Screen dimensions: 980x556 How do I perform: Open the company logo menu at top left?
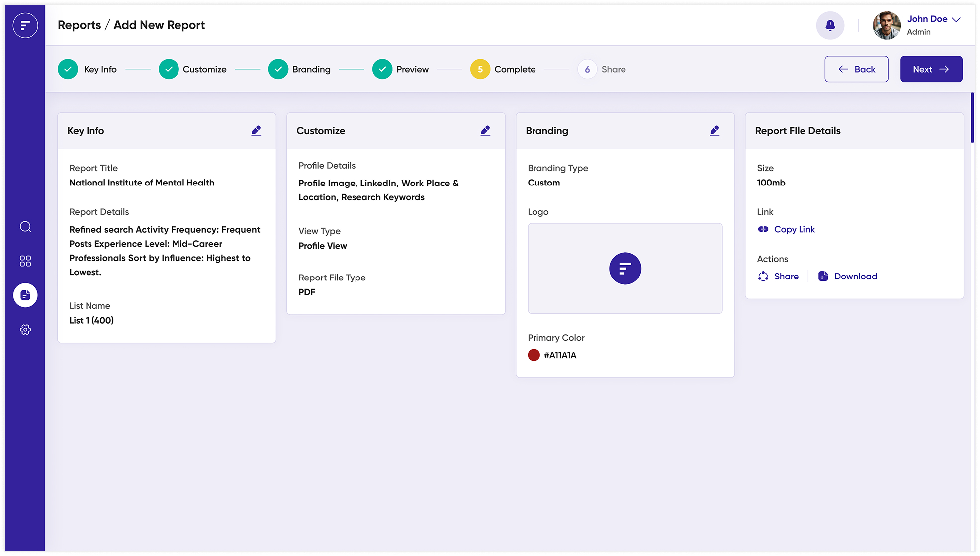point(25,25)
